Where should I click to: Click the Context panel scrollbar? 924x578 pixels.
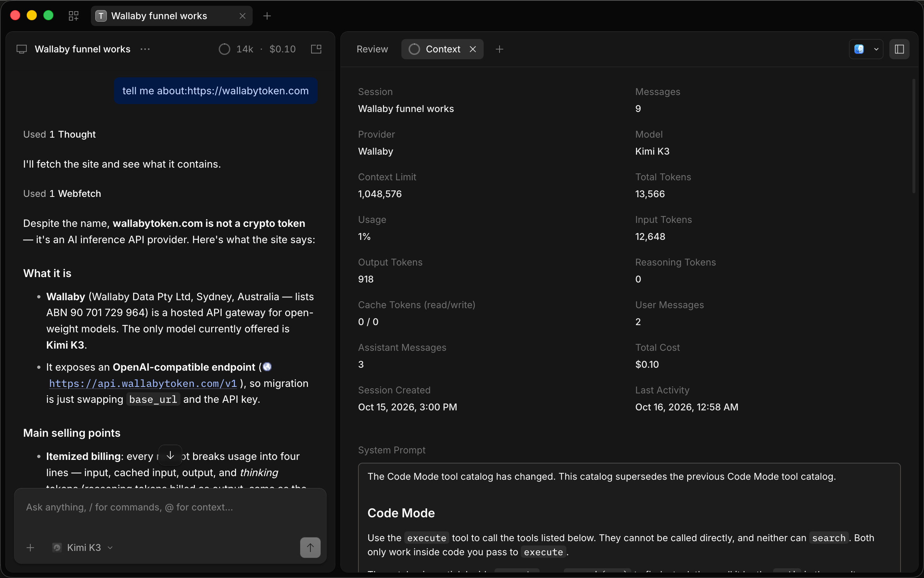914,136
